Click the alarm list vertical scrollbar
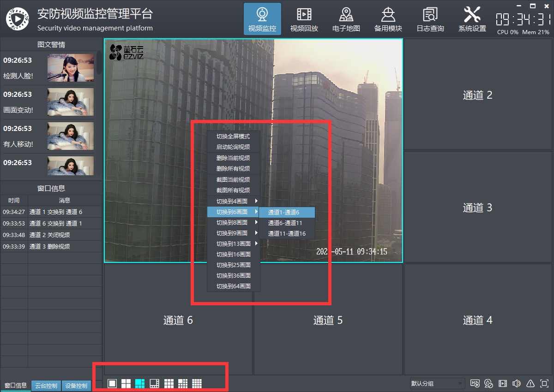554x392 pixels. [99, 63]
